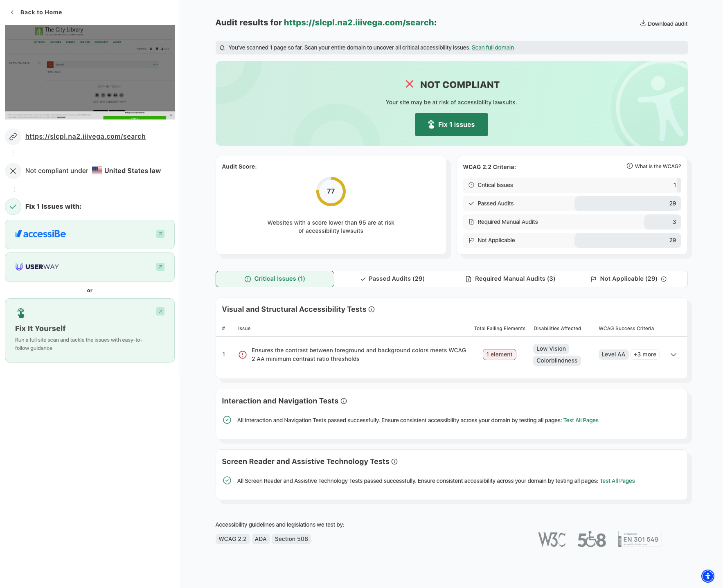Click the Fix It Yourself heading
Screen dimensions: 723x588
pos(40,329)
